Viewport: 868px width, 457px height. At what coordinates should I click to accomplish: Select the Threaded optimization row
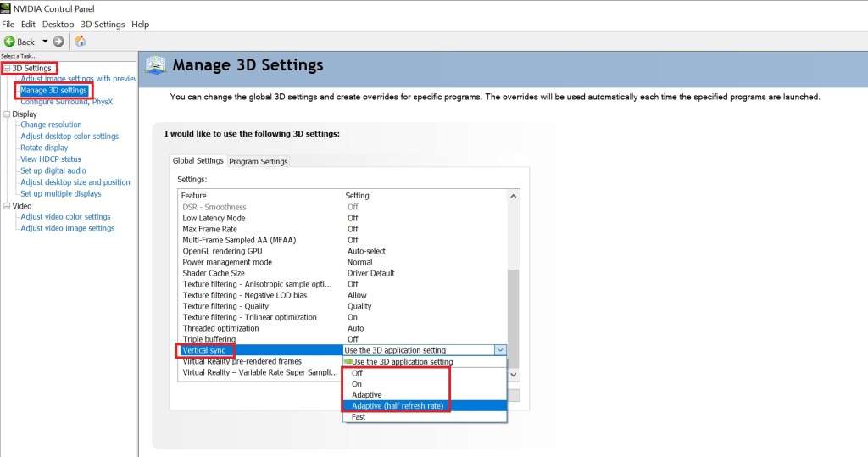[342, 328]
